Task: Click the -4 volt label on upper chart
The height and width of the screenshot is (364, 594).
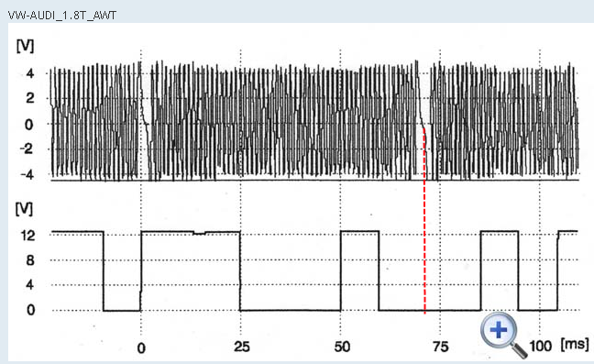Action: click(27, 175)
